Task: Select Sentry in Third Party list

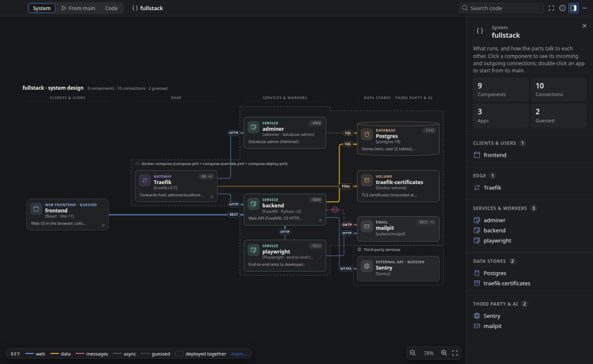Action: coord(529,316)
